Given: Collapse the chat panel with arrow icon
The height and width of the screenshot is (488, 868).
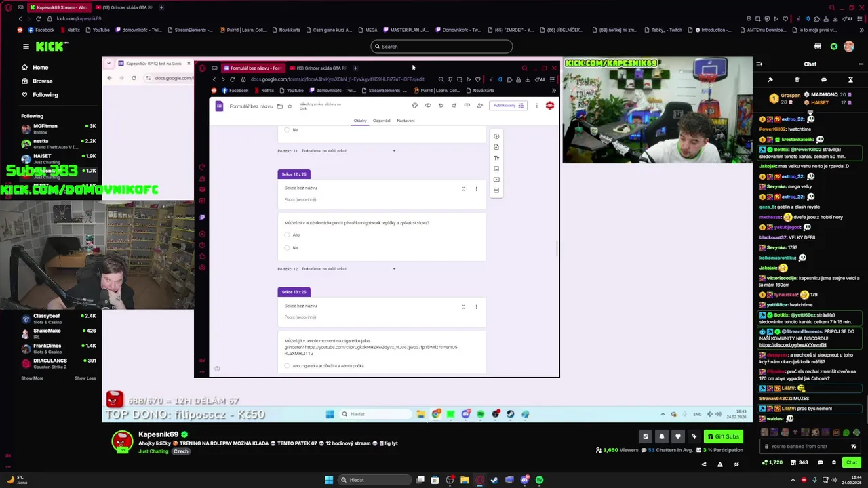Looking at the screenshot, I should coord(759,64).
